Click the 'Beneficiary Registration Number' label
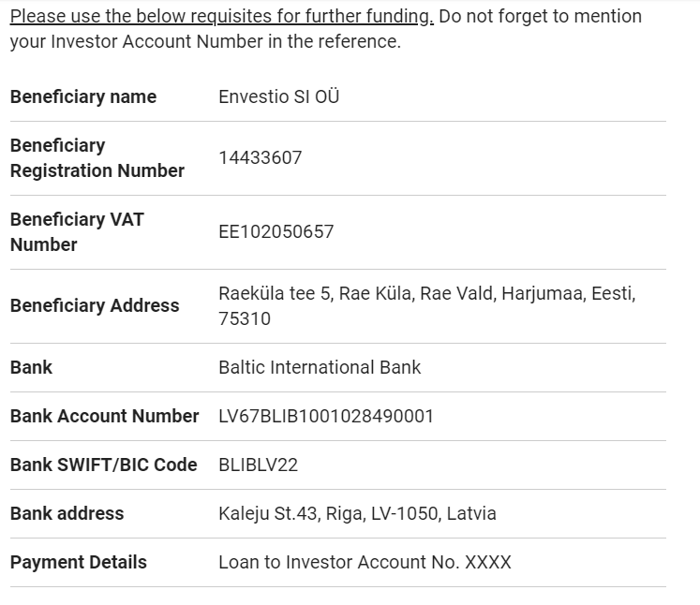The width and height of the screenshot is (700, 605). 97,158
